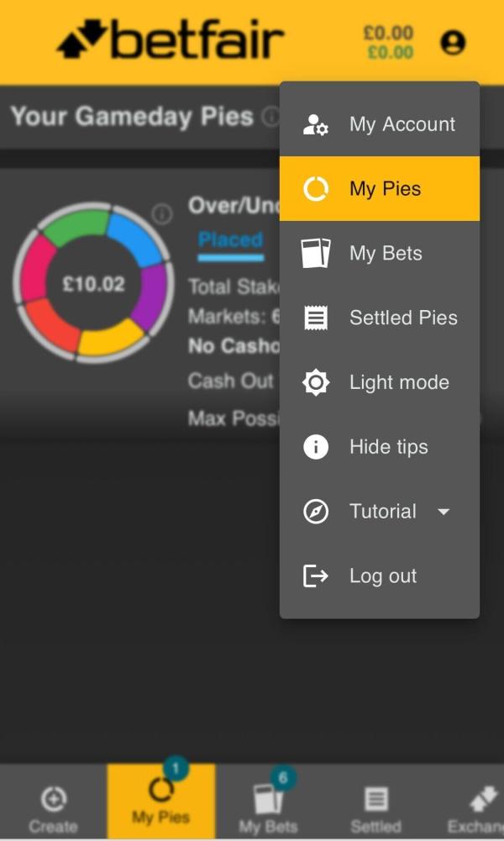The width and height of the screenshot is (504, 841).
Task: Click info icon beside Your Gameday Pies
Action: pyautogui.click(x=270, y=117)
